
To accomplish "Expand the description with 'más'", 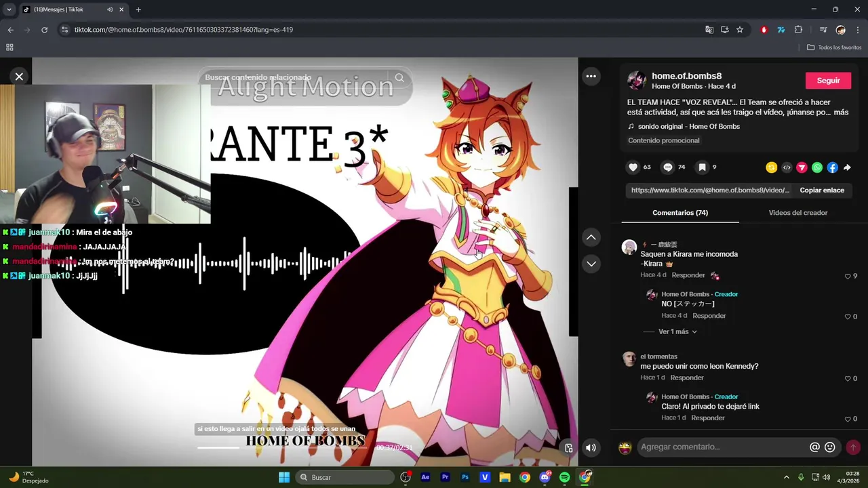I will click(x=841, y=113).
